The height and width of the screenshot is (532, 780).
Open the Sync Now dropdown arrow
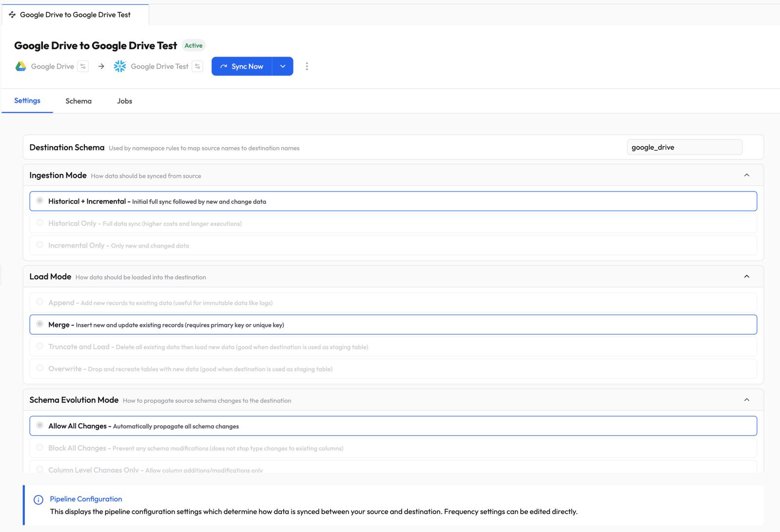(283, 66)
